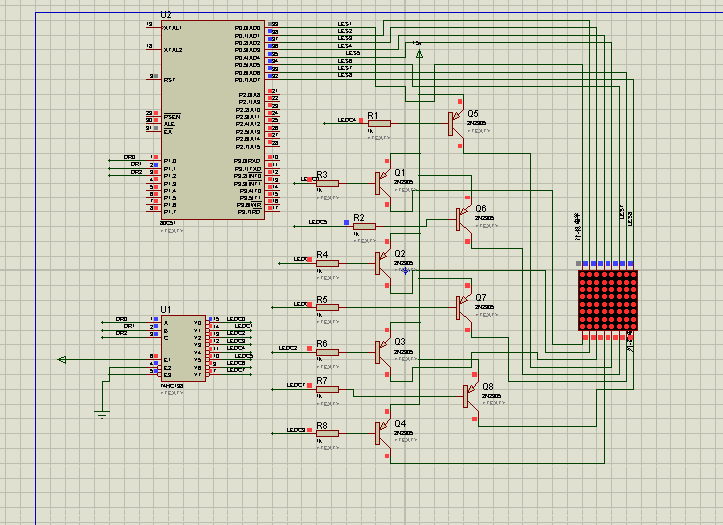The height and width of the screenshot is (525, 723).
Task: Click resistor R2 body
Action: pos(365,225)
